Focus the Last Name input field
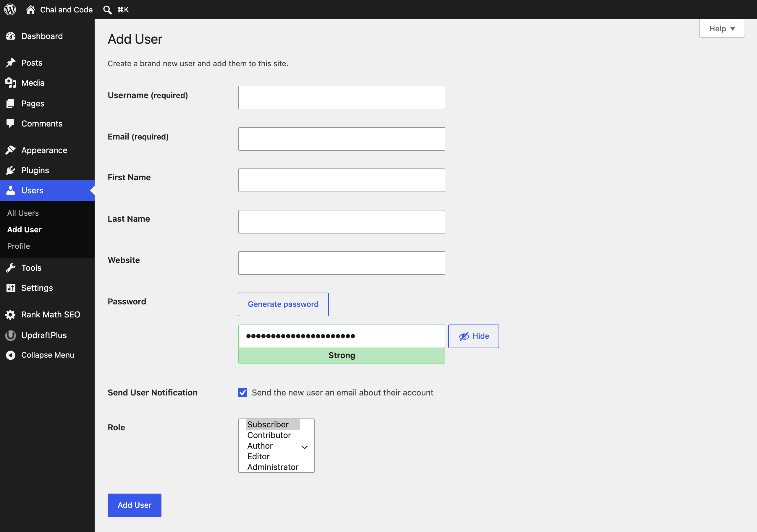Image resolution: width=757 pixels, height=532 pixels. tap(342, 222)
